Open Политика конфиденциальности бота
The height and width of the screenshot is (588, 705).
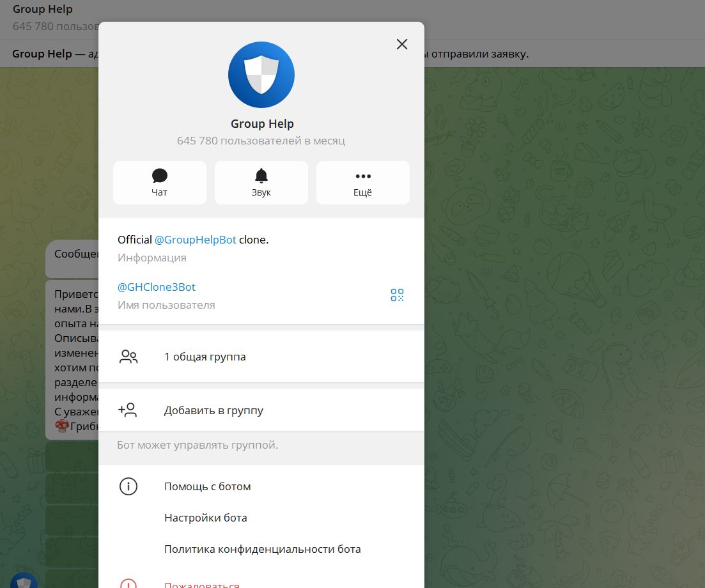point(261,550)
